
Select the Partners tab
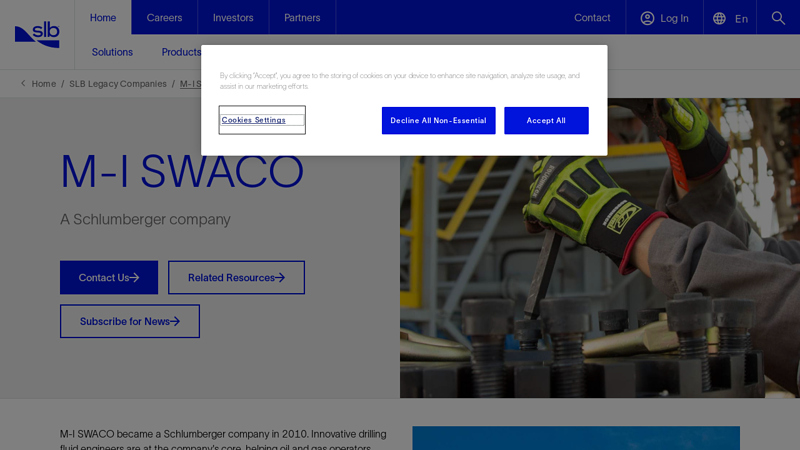tap(302, 17)
